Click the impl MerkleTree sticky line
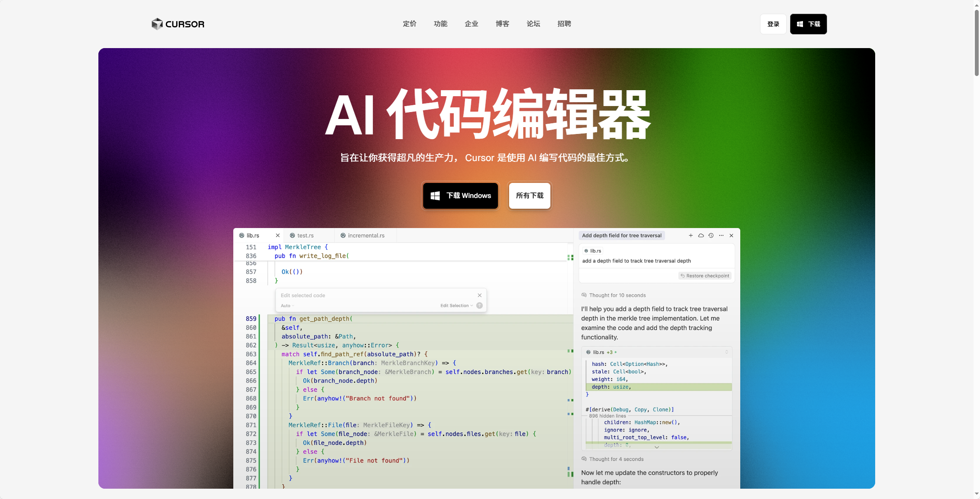The width and height of the screenshot is (980, 499). pyautogui.click(x=297, y=247)
